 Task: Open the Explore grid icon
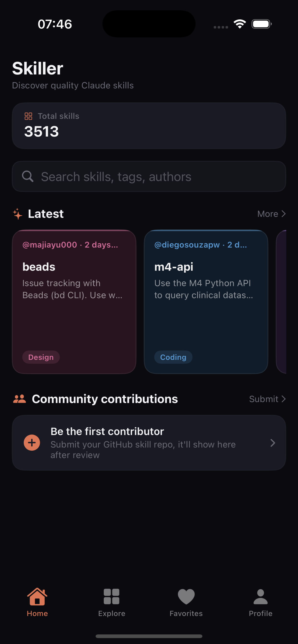[x=111, y=597]
